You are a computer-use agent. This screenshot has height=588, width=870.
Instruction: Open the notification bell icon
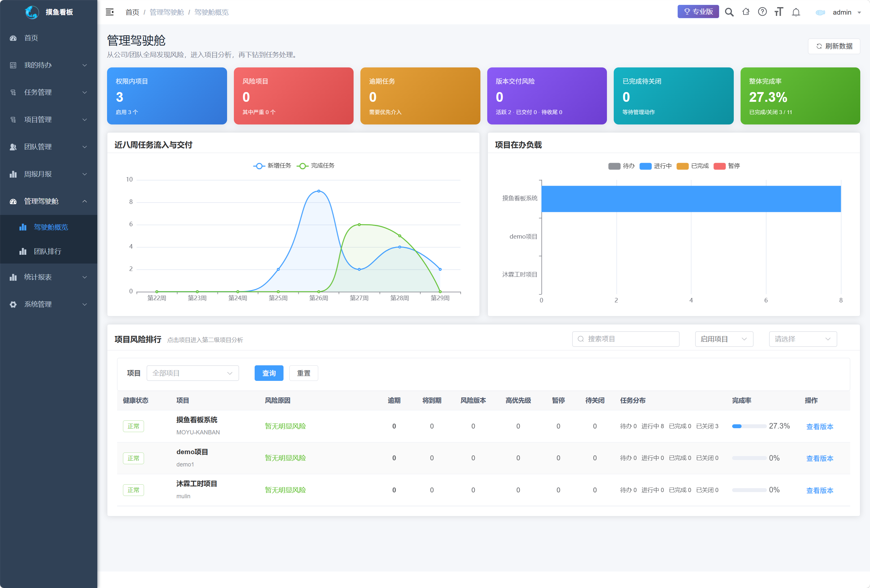[x=796, y=12]
